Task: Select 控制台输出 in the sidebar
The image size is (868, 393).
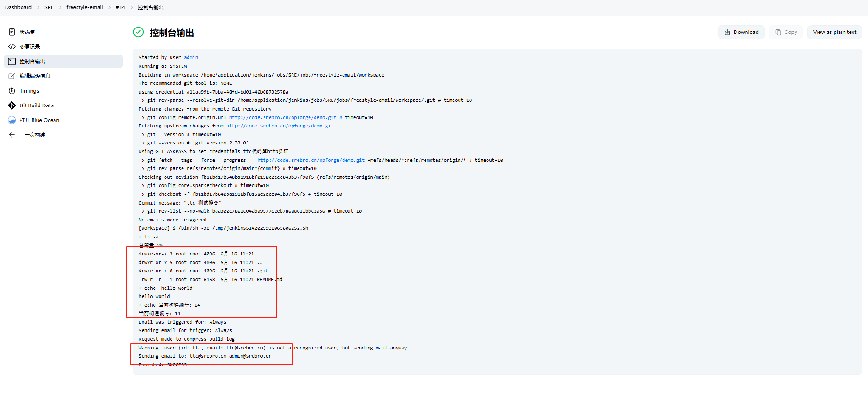Action: click(32, 61)
